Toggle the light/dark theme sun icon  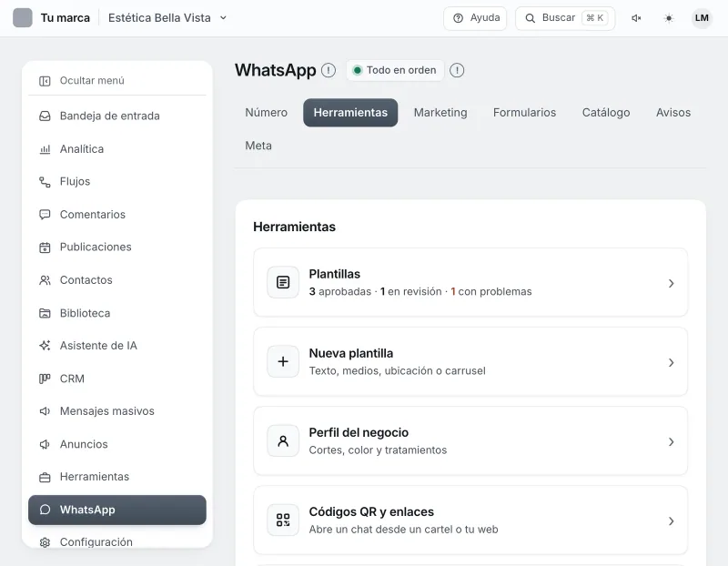669,18
